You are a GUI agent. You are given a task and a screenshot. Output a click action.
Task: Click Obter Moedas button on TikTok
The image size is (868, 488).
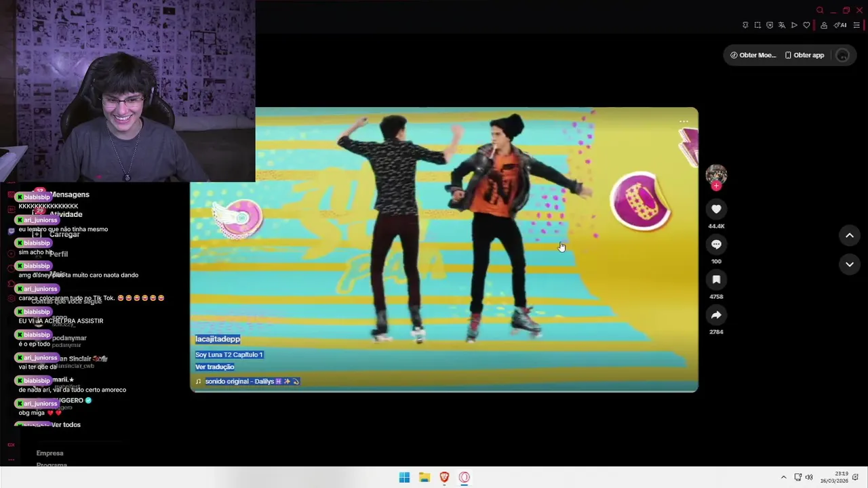(753, 55)
